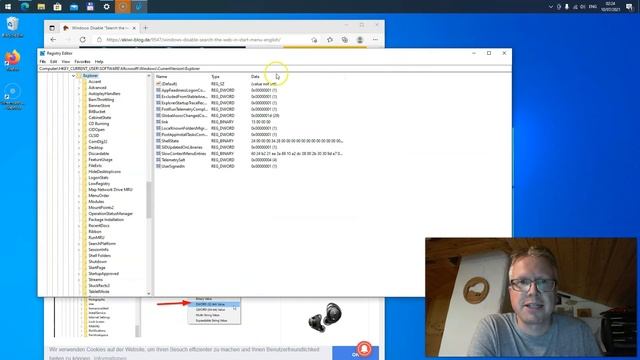Open the browser favorites star icon
The height and width of the screenshot is (360, 640).
[x=330, y=40]
